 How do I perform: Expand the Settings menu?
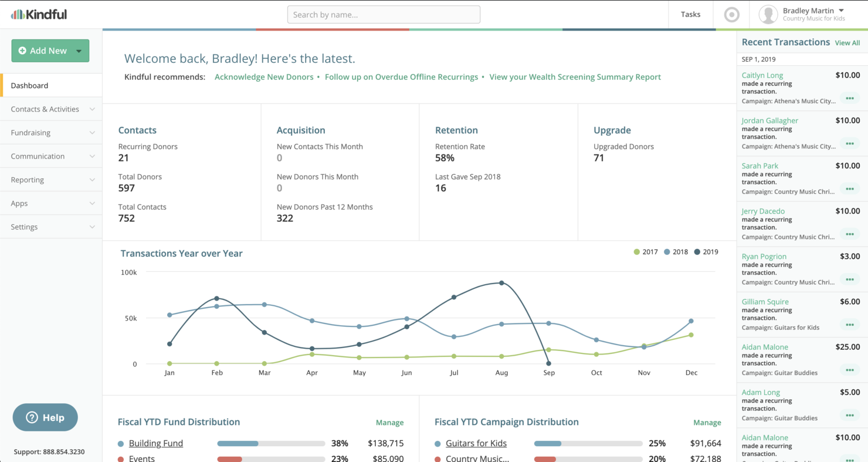click(51, 227)
